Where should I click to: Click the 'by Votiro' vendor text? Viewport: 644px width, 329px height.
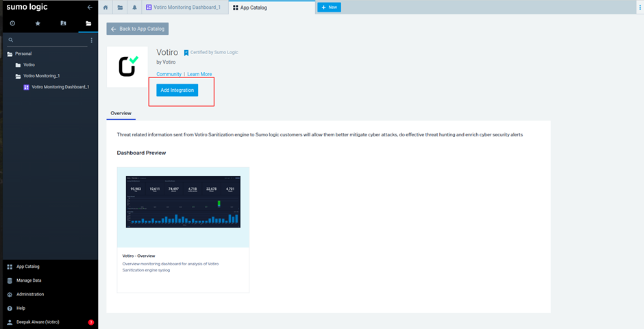tap(166, 62)
